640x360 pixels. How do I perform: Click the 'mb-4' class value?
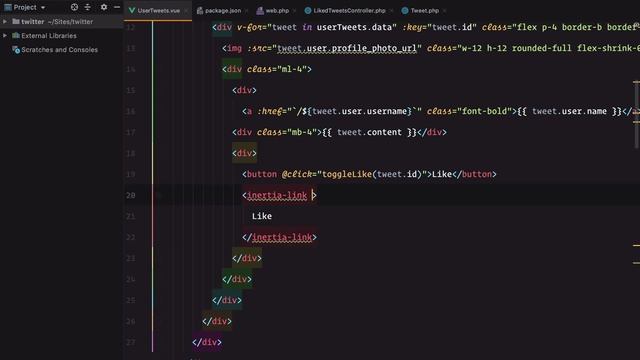tap(302, 132)
